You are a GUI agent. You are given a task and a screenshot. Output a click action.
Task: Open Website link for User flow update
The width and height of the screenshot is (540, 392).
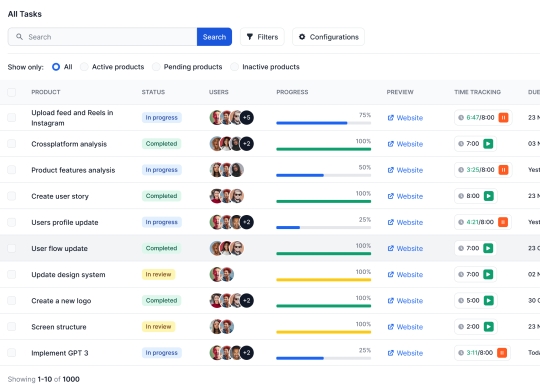[x=405, y=248]
